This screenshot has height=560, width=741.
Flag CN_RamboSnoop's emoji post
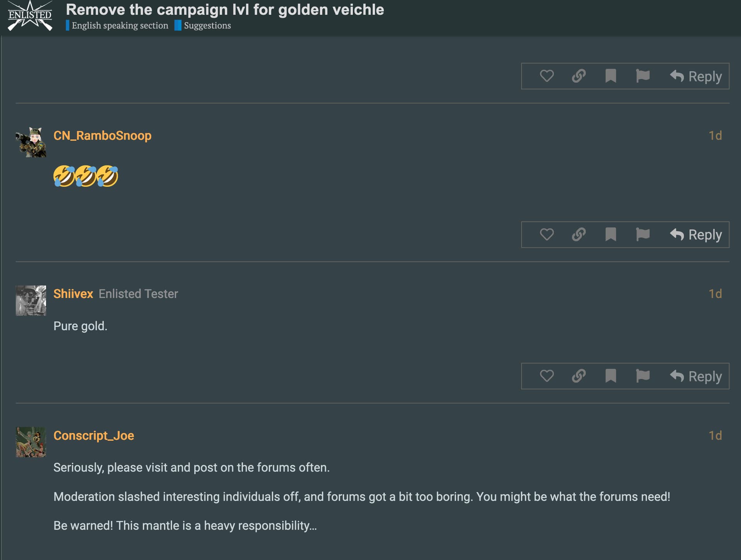[643, 234]
